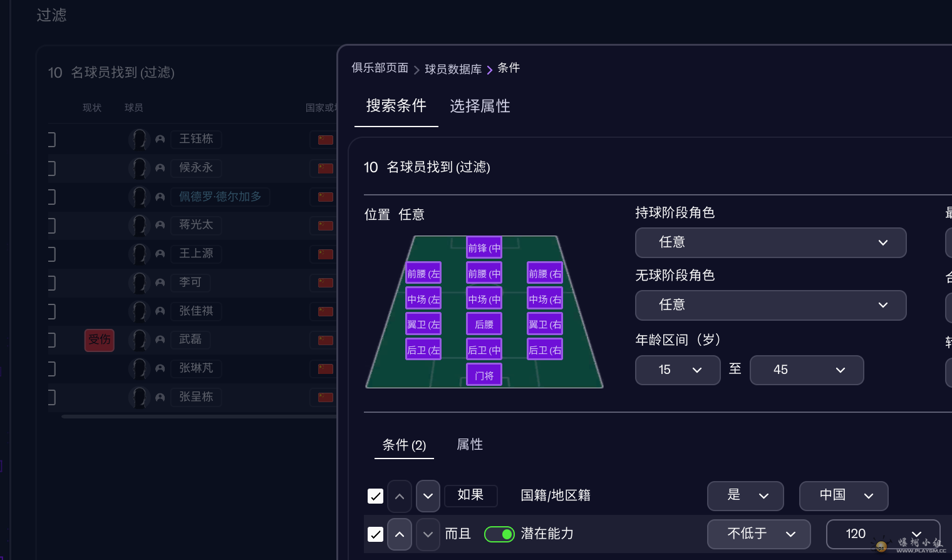Screen dimensions: 952x560
Task: Open the 中国 nationality value dropdown
Action: (x=844, y=496)
